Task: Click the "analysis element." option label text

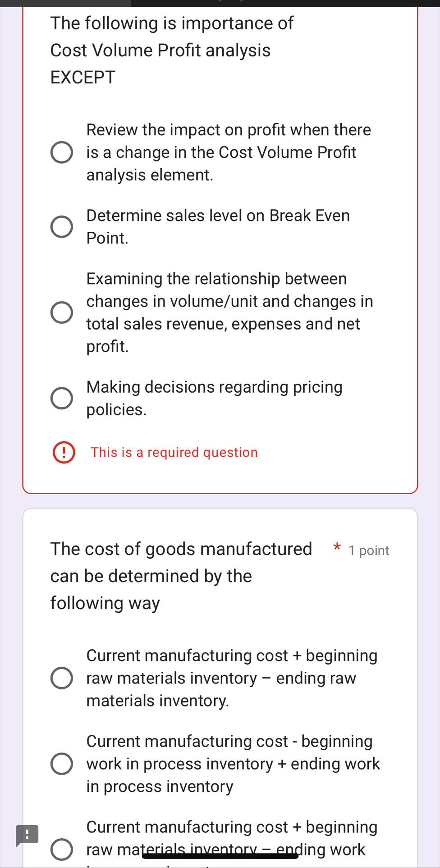Action: pyautogui.click(x=150, y=175)
